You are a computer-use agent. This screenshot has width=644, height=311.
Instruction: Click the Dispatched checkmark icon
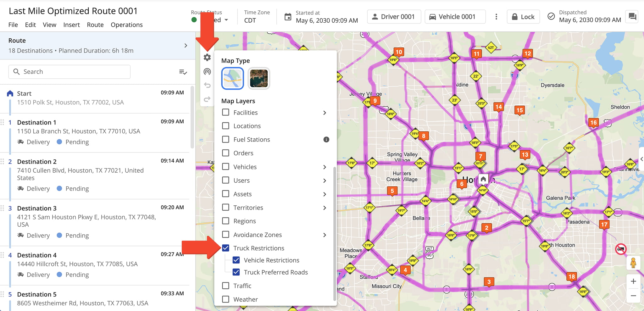point(551,16)
